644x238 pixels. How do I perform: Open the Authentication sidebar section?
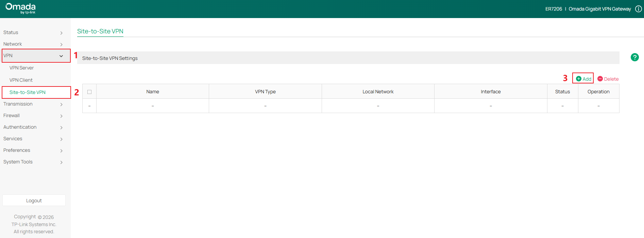pyautogui.click(x=20, y=127)
